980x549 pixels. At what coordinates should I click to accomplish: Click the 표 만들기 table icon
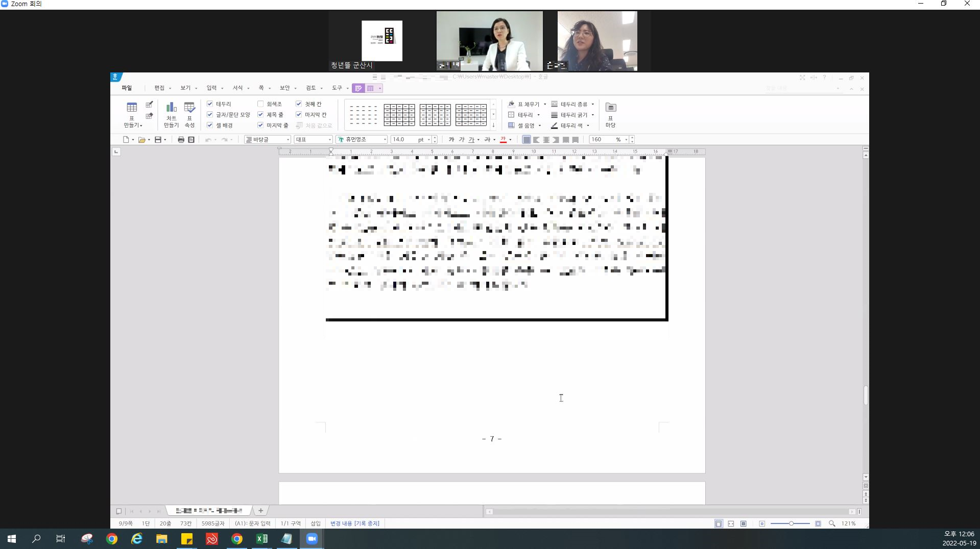132,108
